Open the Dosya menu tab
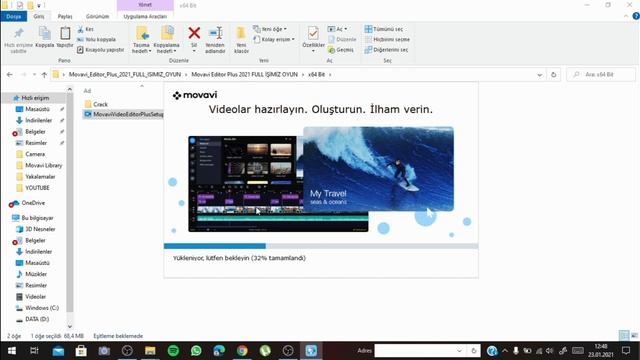640x360 pixels. pos(13,16)
